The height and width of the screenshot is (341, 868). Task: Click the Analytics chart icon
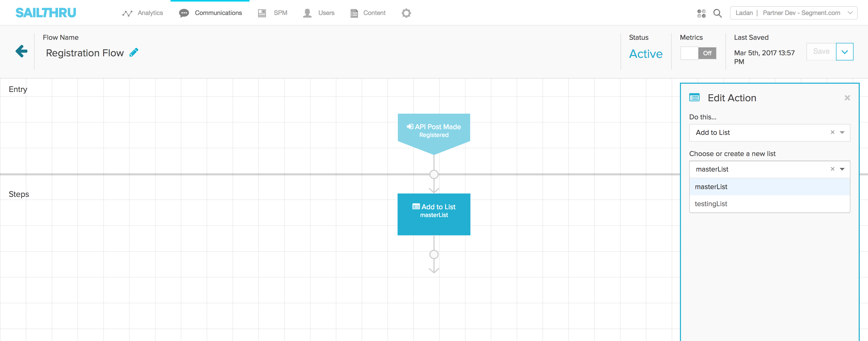point(127,13)
